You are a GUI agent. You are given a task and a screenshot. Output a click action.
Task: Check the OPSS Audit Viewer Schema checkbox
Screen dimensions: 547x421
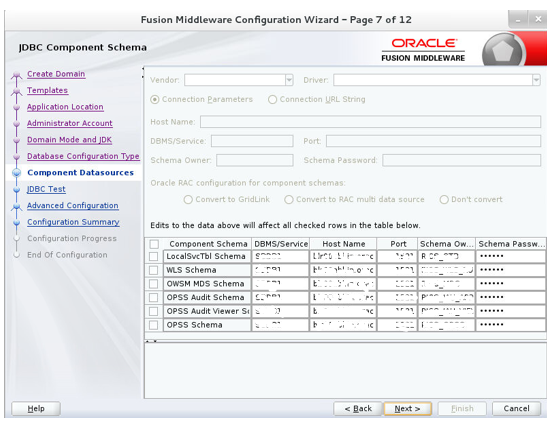coord(153,311)
